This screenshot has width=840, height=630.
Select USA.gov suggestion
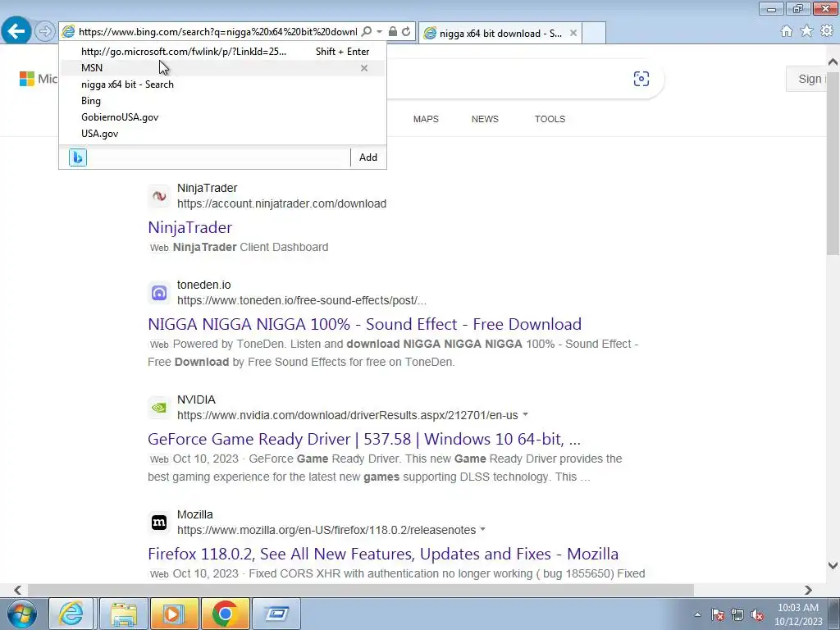tap(222, 134)
